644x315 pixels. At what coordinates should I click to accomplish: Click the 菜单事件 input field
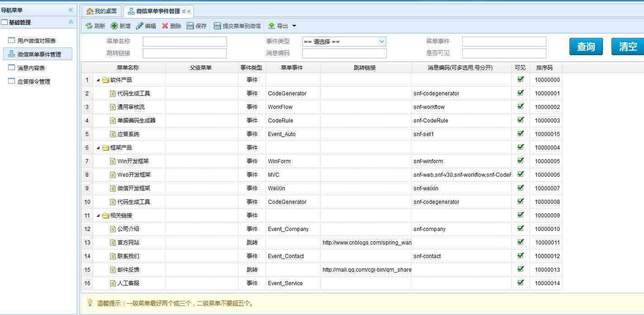click(504, 42)
